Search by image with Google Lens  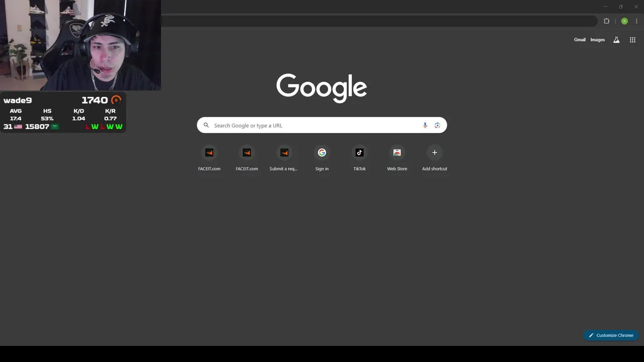[437, 125]
